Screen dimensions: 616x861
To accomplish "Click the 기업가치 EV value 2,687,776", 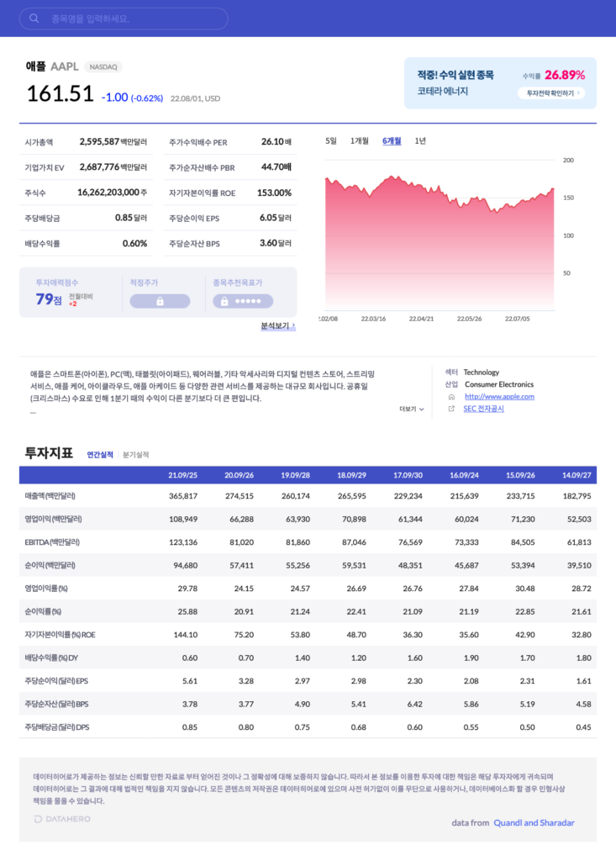I will click(x=99, y=167).
